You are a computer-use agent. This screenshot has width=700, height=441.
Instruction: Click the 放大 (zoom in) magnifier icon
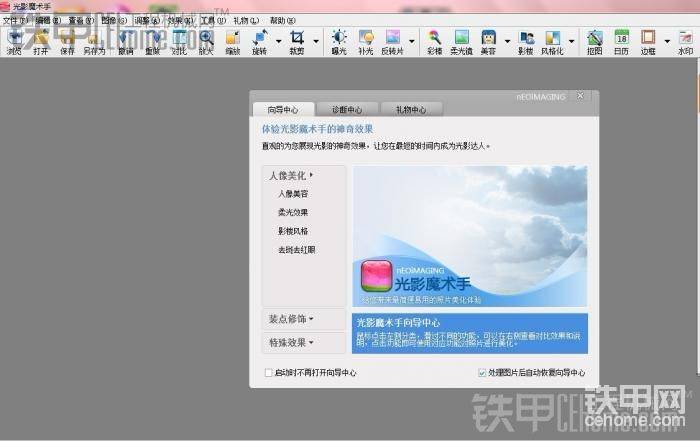(206, 42)
